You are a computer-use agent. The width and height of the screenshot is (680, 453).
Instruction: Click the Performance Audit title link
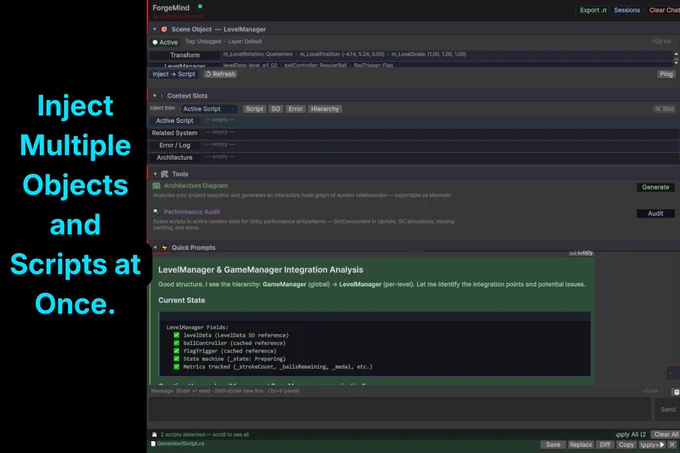tap(192, 212)
